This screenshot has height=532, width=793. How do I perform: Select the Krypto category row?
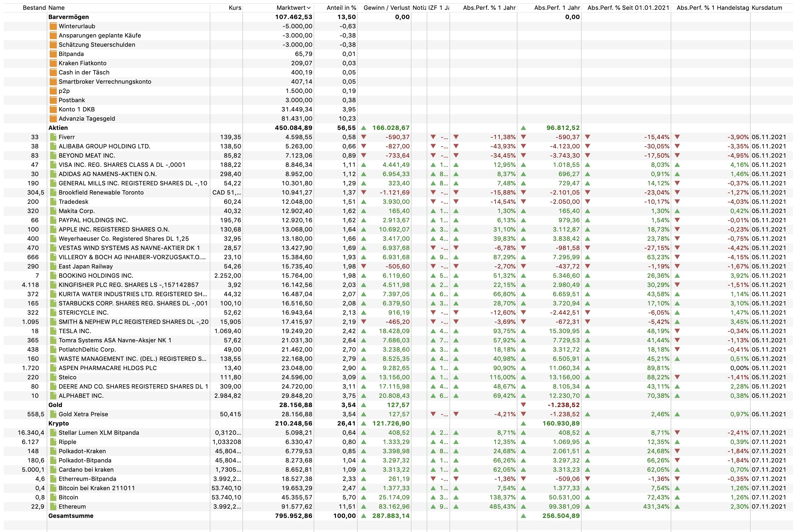point(59,423)
